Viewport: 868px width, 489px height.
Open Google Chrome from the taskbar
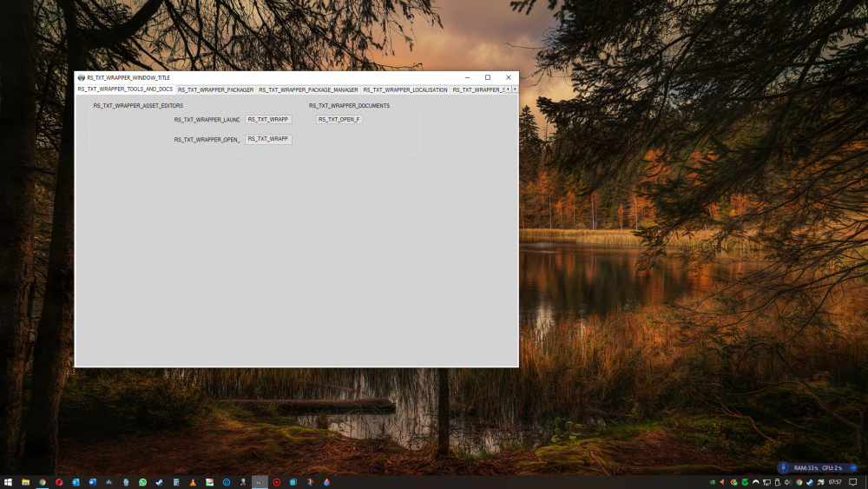42,482
